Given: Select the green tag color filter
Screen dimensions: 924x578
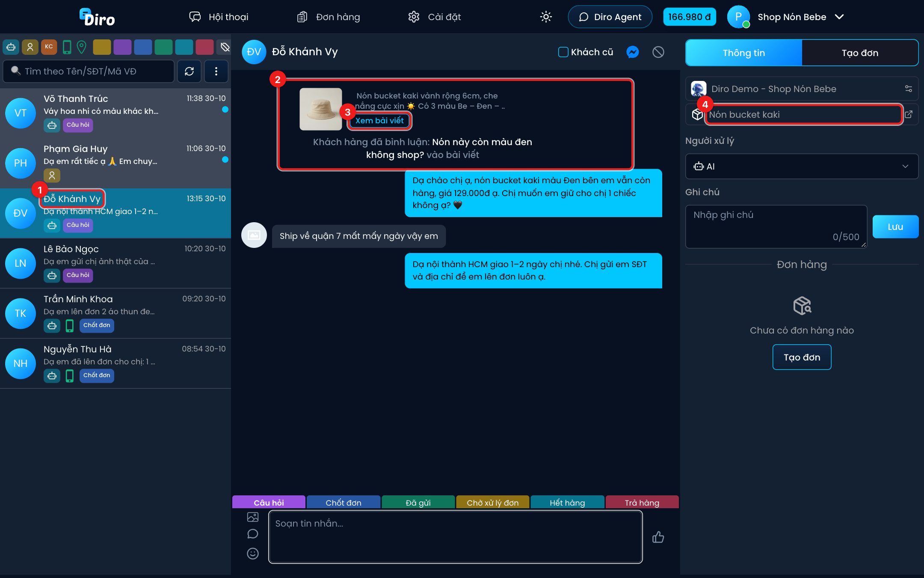Looking at the screenshot, I should click(163, 47).
